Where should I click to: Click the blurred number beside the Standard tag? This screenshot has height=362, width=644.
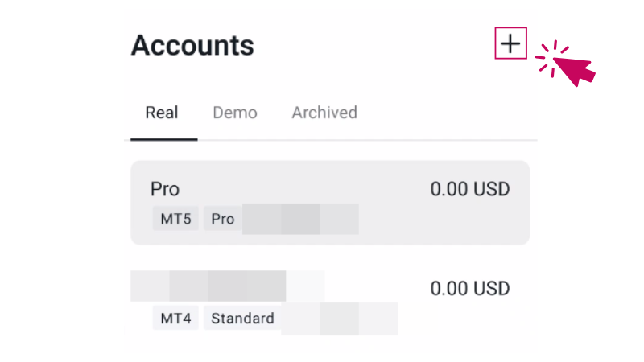pyautogui.click(x=338, y=319)
